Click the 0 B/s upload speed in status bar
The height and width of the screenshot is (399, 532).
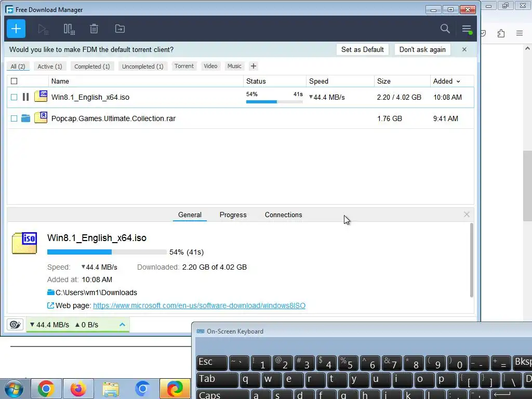point(87,325)
